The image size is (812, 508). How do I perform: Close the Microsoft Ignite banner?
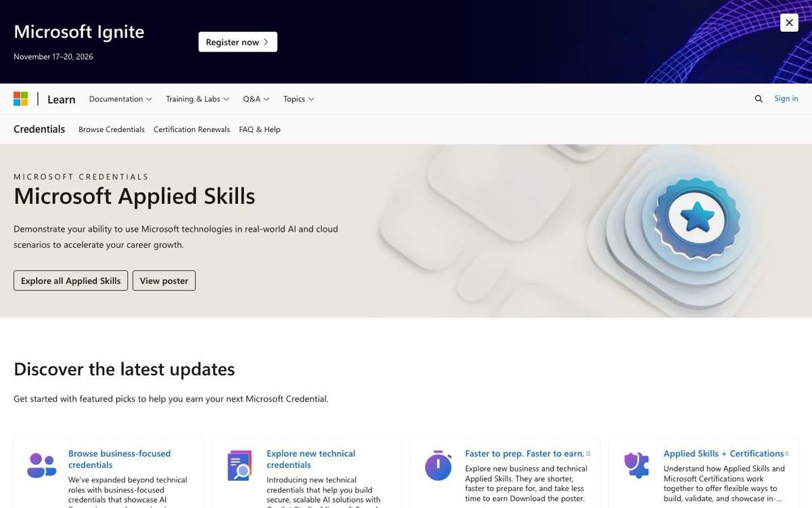point(789,22)
